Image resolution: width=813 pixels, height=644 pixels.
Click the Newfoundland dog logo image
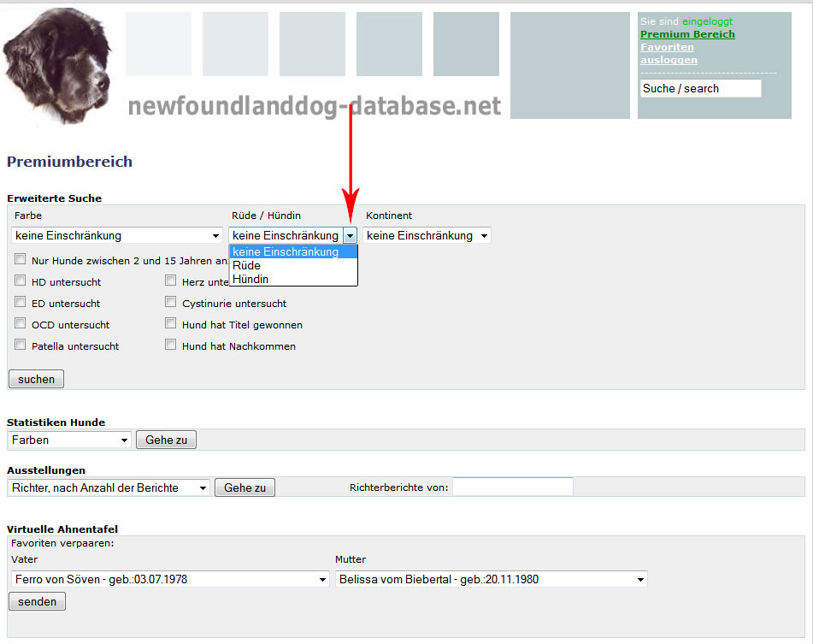tap(58, 67)
